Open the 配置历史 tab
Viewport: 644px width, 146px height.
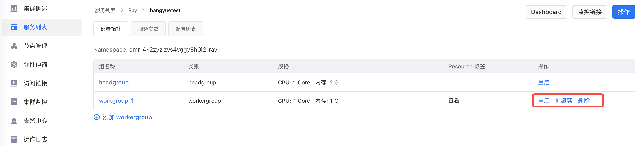[x=186, y=29]
